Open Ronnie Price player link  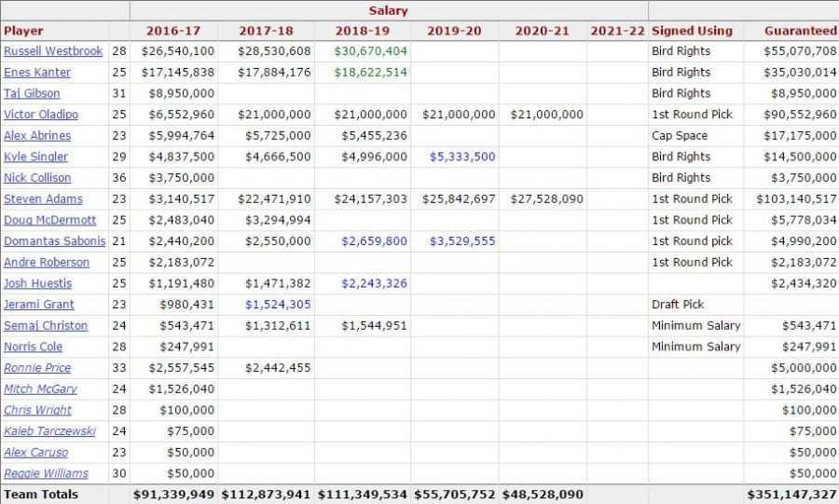[37, 368]
